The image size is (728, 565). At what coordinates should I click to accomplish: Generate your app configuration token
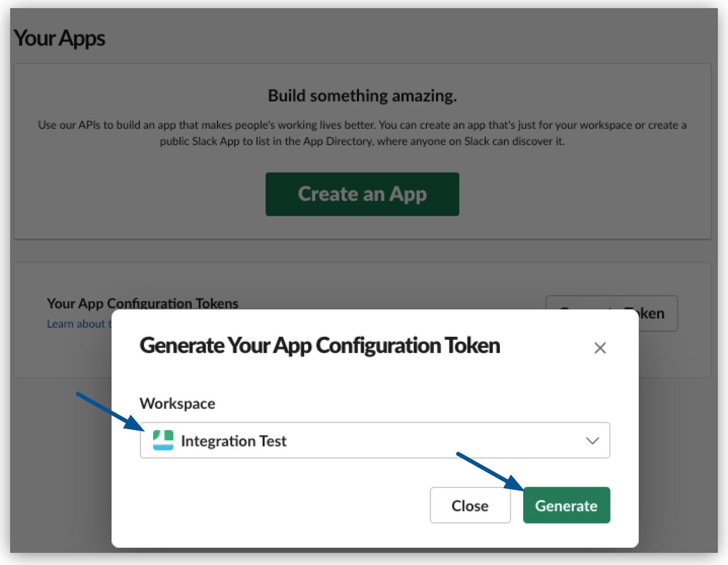[x=566, y=505]
